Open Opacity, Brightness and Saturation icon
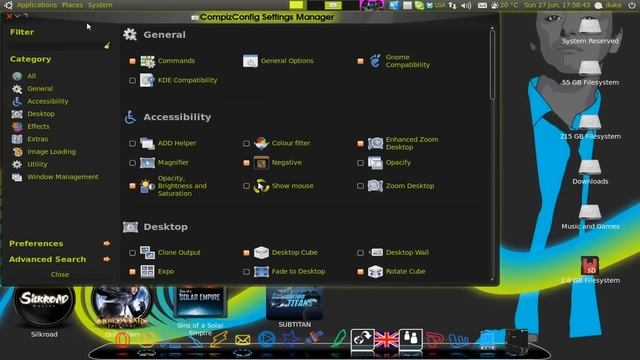This screenshot has width=640, height=360. pyautogui.click(x=147, y=186)
